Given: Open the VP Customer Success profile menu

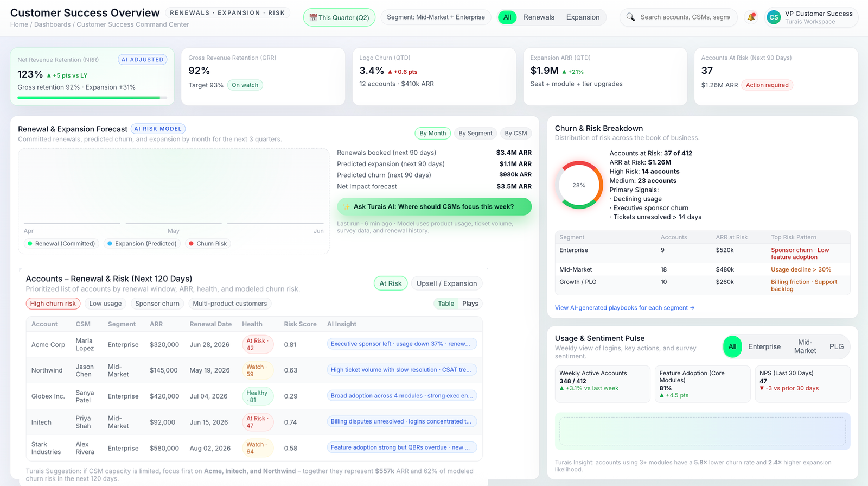Looking at the screenshot, I should click(812, 17).
